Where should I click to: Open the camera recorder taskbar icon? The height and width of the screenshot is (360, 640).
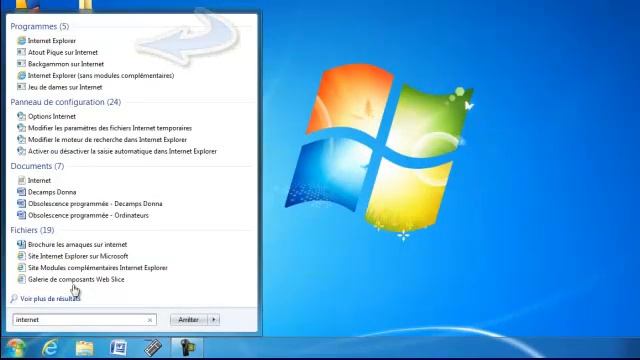[187, 348]
